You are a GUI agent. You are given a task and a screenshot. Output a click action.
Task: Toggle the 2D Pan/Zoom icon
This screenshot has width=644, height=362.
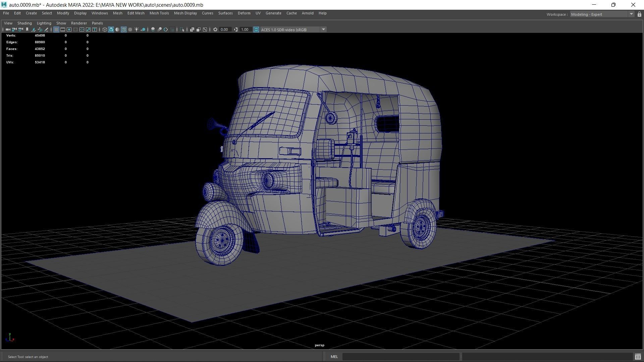pos(40,29)
